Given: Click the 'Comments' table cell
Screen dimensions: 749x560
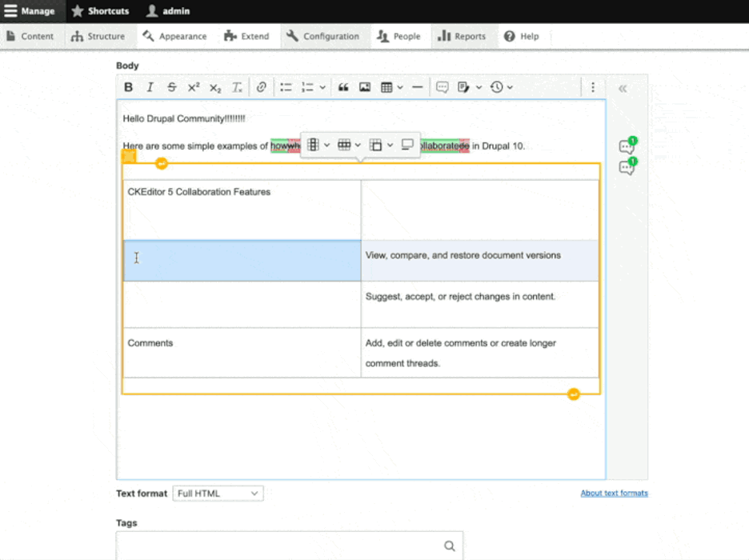Looking at the screenshot, I should coord(242,352).
